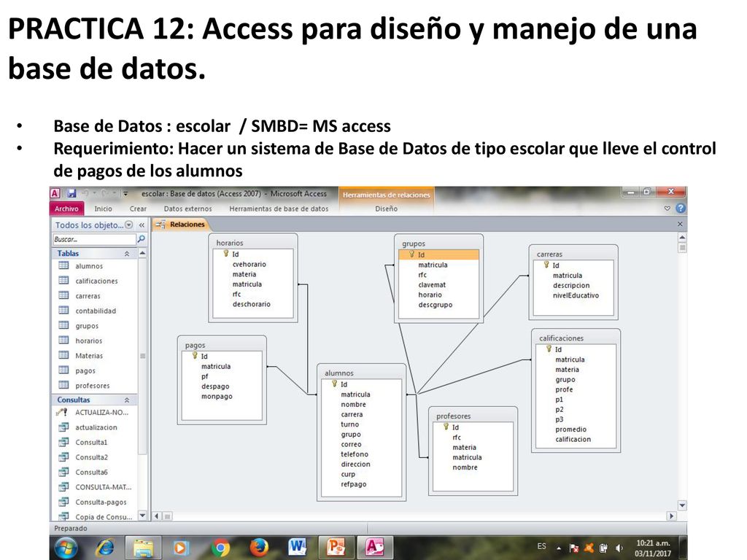Click the Access application icon in title bar
Viewport: 747px width, 560px height.
[x=55, y=193]
